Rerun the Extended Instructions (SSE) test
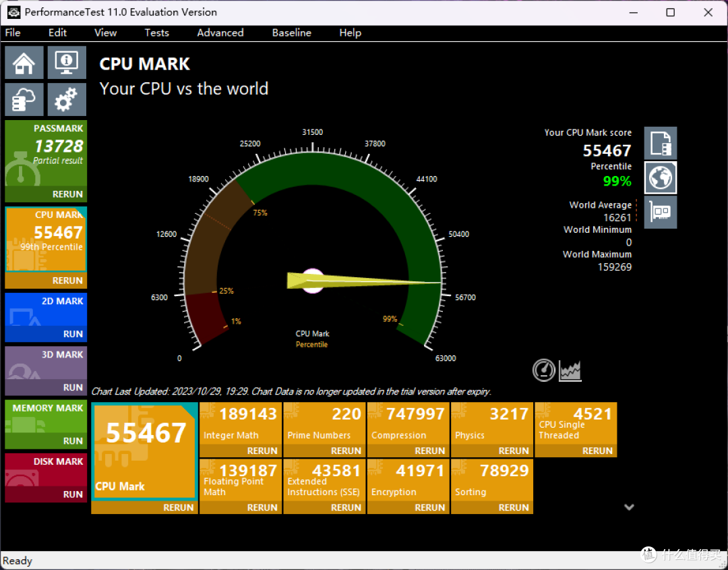This screenshot has width=728, height=570. coord(324,507)
